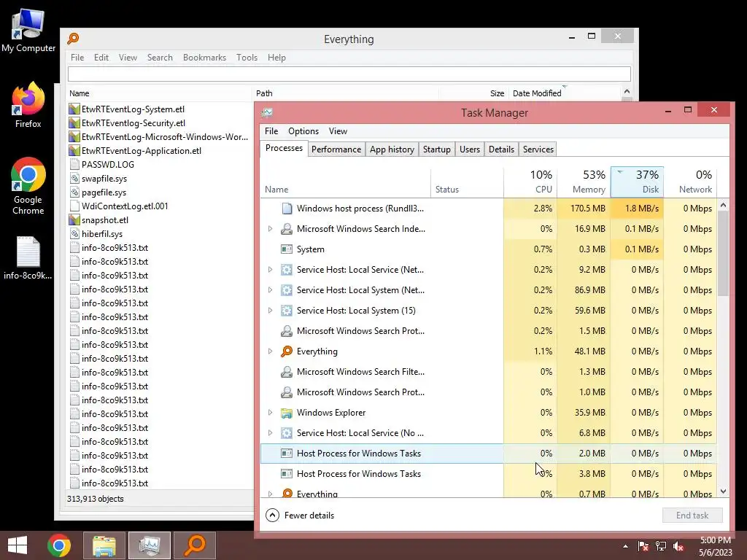The image size is (747, 560).
Task: Sort by the Disk column header
Action: [638, 182]
